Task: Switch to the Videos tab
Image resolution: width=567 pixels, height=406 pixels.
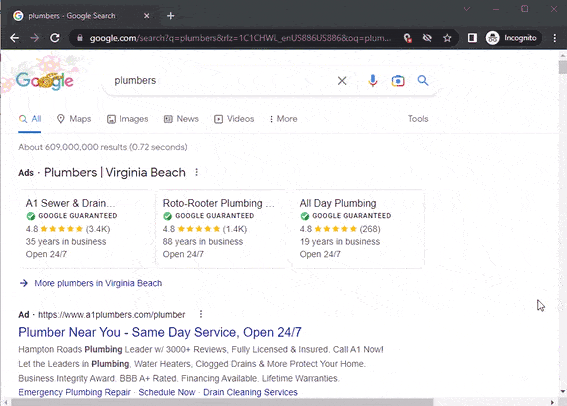Action: pyautogui.click(x=234, y=119)
